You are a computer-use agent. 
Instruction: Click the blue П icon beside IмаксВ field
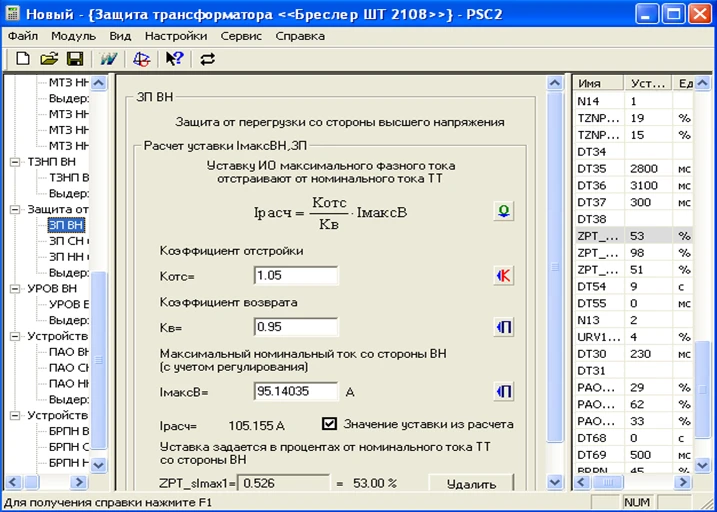[x=504, y=392]
